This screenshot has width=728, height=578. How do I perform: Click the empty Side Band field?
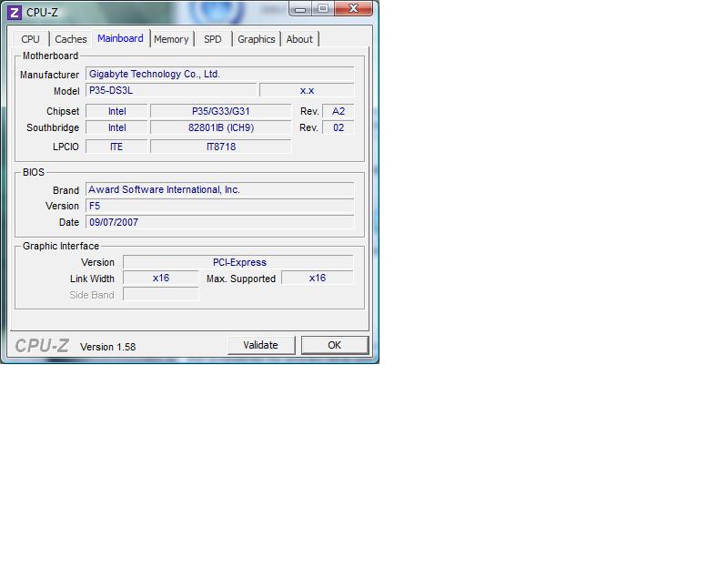160,295
